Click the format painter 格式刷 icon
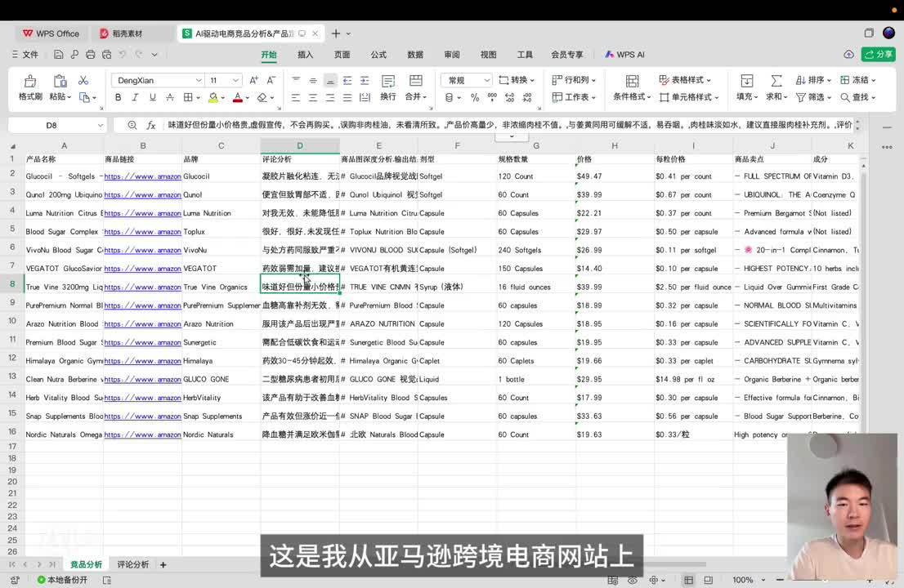 point(30,88)
